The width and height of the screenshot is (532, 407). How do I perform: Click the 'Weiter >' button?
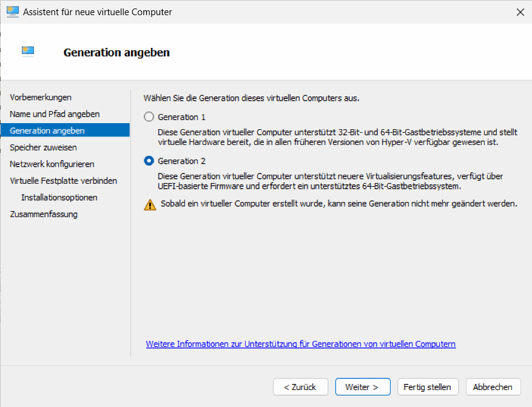pyautogui.click(x=362, y=386)
